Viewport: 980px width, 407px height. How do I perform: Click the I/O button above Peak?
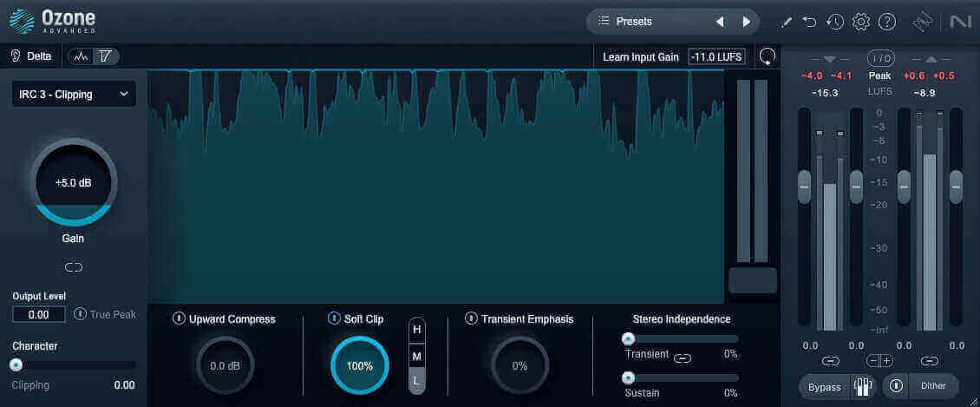pyautogui.click(x=880, y=59)
